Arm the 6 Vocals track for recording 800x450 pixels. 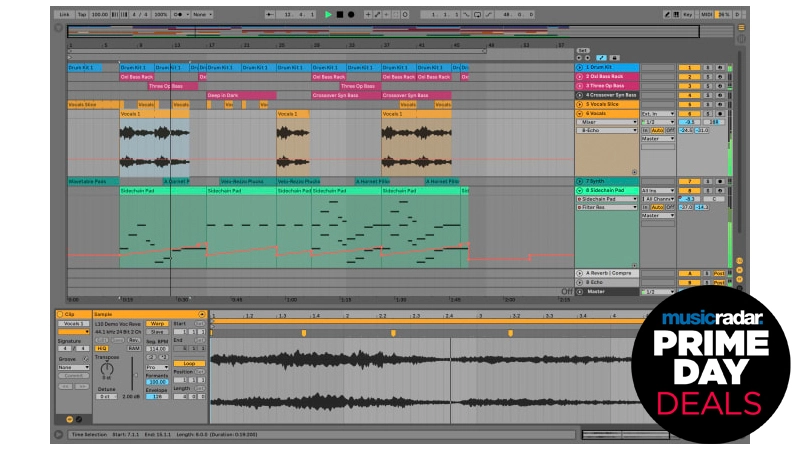[x=720, y=114]
